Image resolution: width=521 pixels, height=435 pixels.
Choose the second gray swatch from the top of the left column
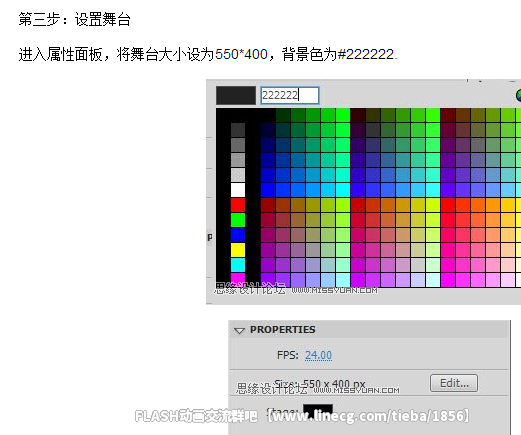238,145
